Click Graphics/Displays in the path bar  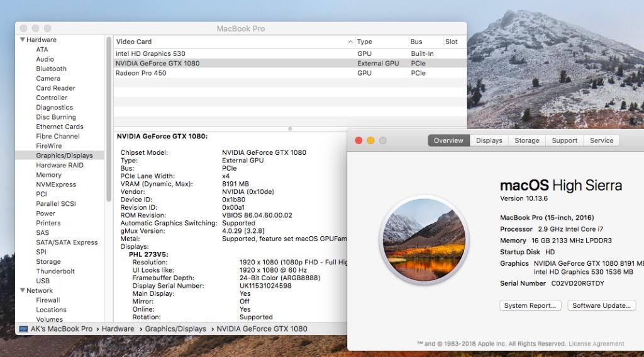pyautogui.click(x=175, y=329)
